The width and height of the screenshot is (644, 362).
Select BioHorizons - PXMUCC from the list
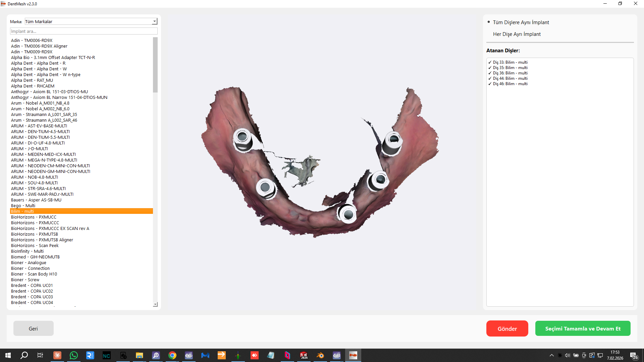click(34, 217)
